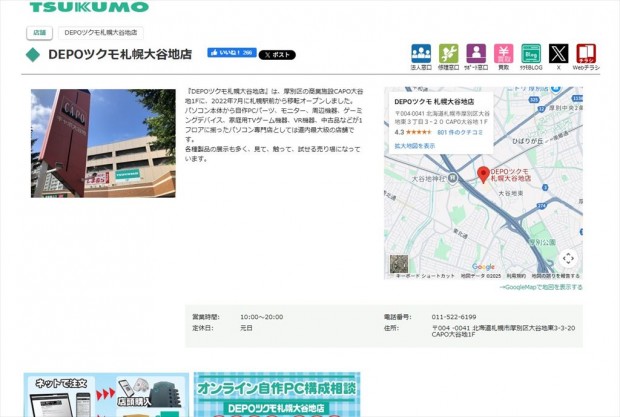620x417 pixels.
Task: Click the TSUKUMO logo
Action: (89, 6)
